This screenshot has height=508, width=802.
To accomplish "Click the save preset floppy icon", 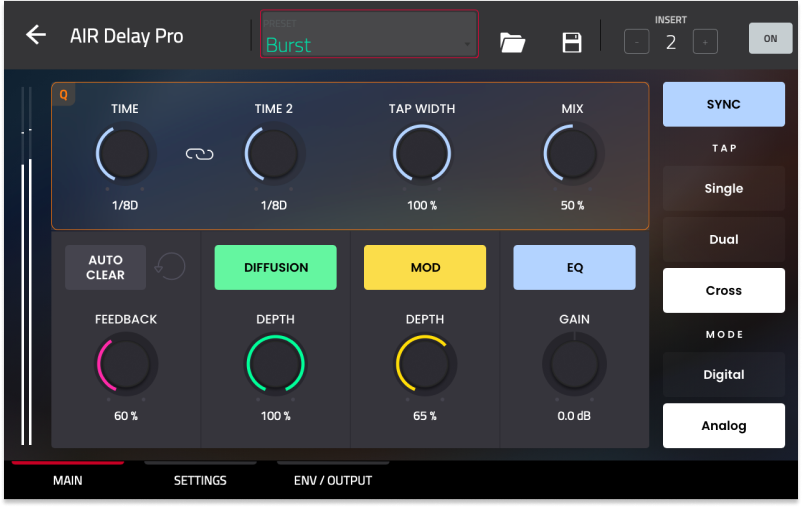I will (572, 42).
